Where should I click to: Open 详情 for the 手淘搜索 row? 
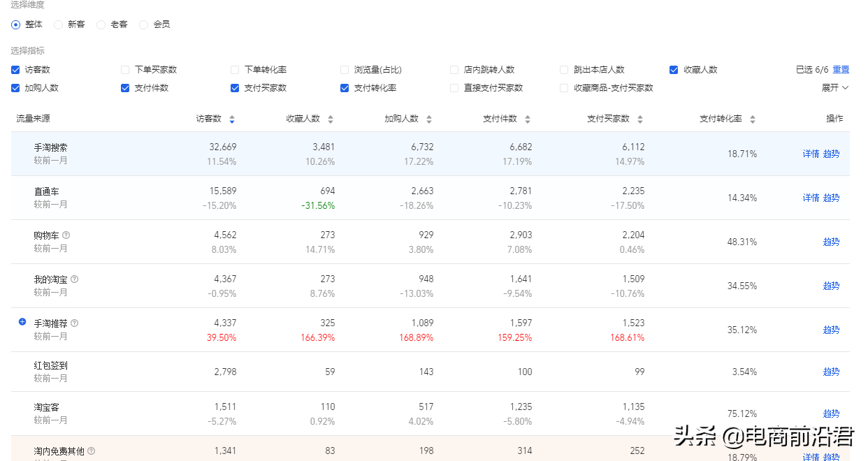(x=811, y=154)
